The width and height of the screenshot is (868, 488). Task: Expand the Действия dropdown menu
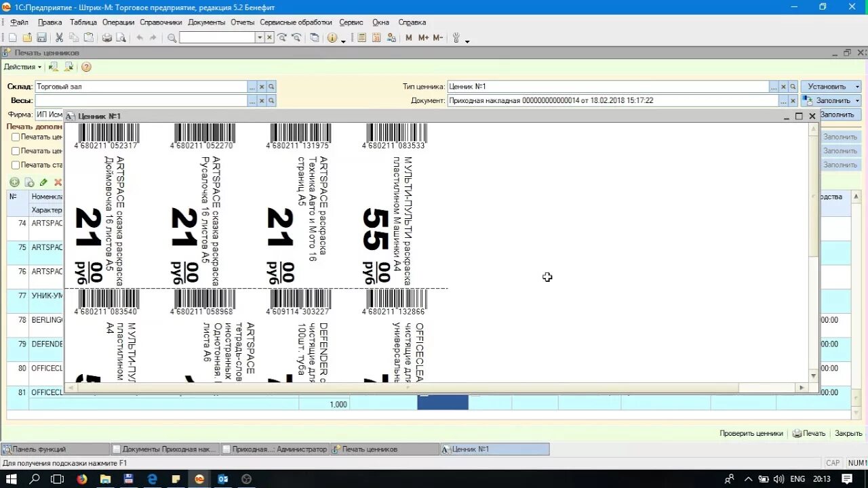tap(22, 67)
